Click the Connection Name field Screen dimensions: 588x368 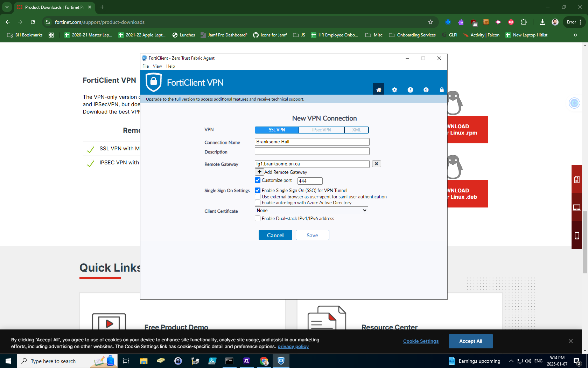click(312, 142)
